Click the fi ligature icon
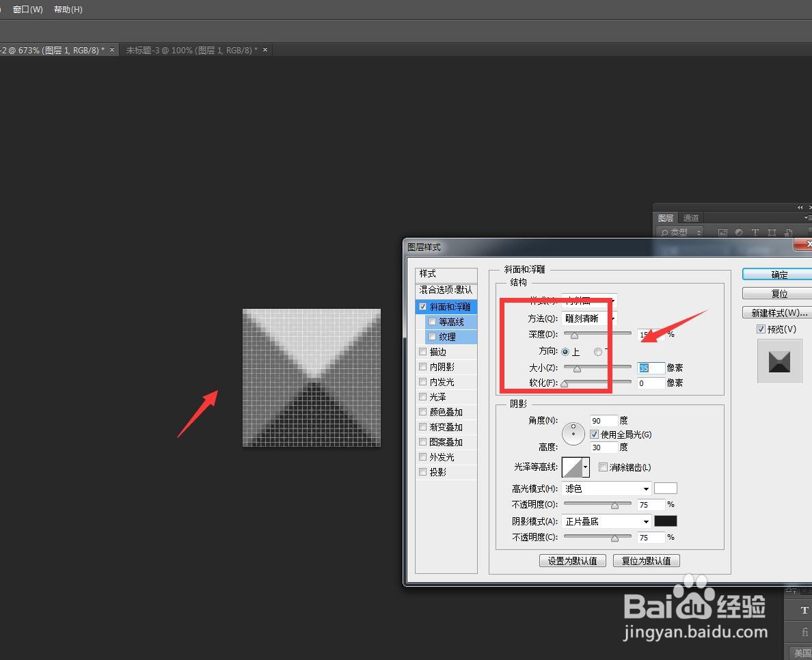Image resolution: width=812 pixels, height=660 pixels. 804,632
